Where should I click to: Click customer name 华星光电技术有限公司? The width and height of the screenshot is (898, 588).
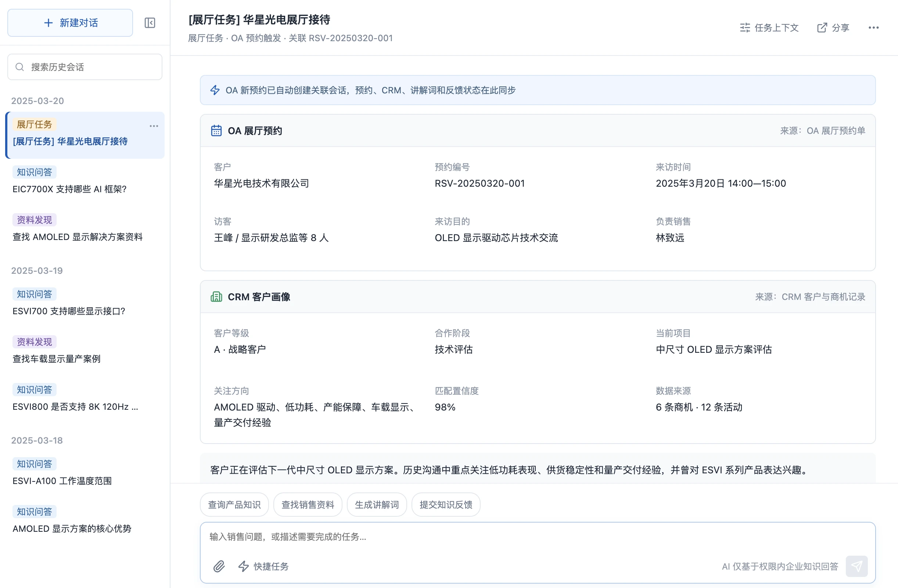point(262,183)
